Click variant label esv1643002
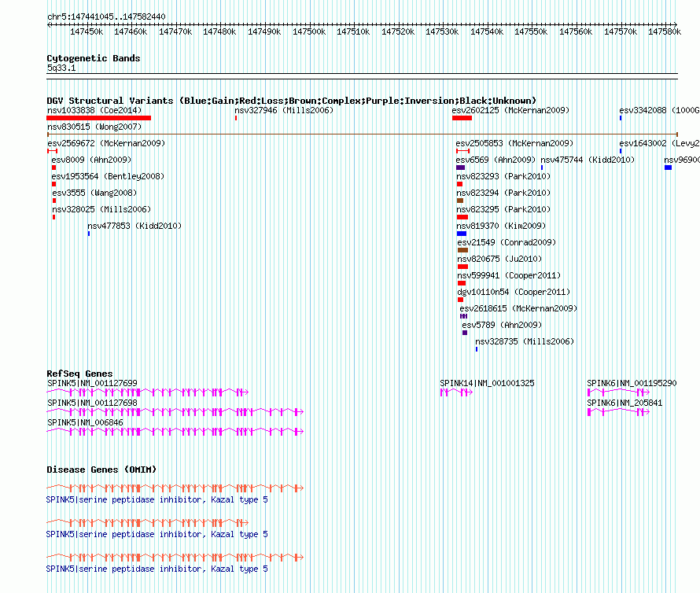 659,143
